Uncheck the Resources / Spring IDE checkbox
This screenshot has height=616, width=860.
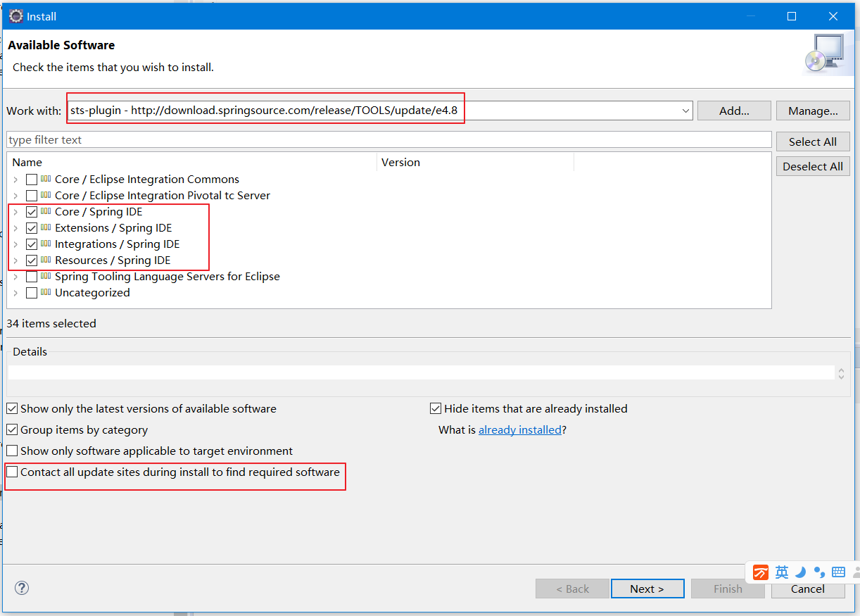click(32, 260)
